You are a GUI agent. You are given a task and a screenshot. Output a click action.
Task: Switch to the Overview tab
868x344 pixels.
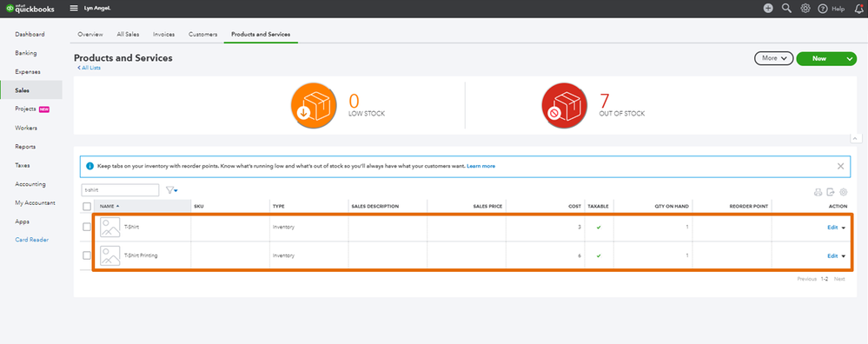pyautogui.click(x=90, y=34)
